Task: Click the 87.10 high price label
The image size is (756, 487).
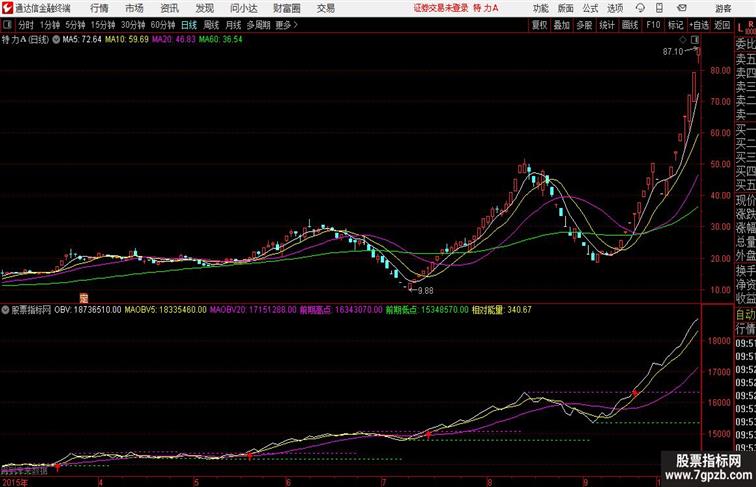Action: pos(673,52)
